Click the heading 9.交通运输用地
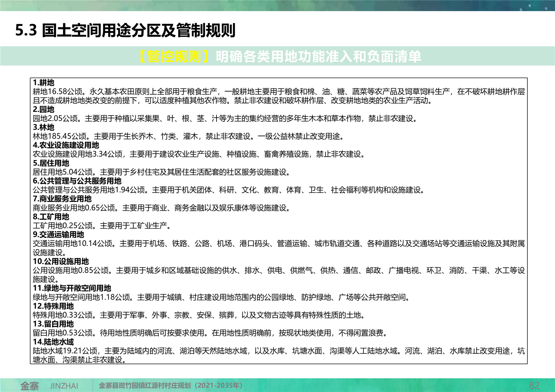 tap(58, 234)
